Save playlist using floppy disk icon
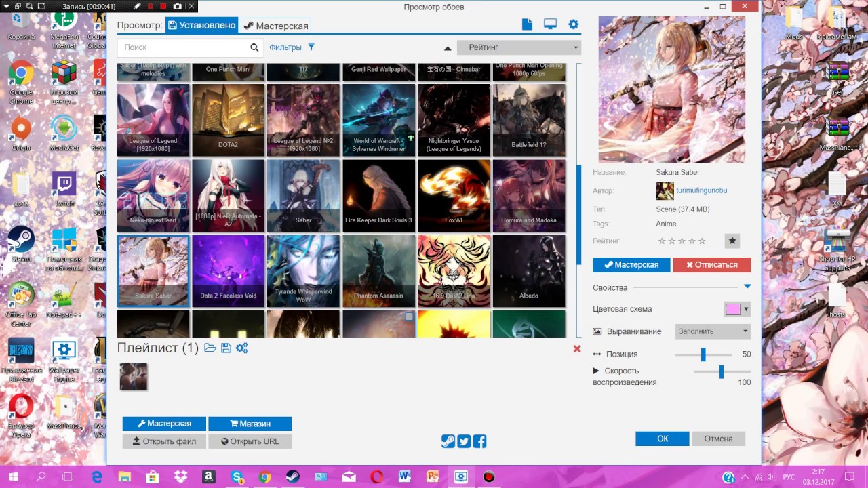868x488 pixels. [226, 348]
